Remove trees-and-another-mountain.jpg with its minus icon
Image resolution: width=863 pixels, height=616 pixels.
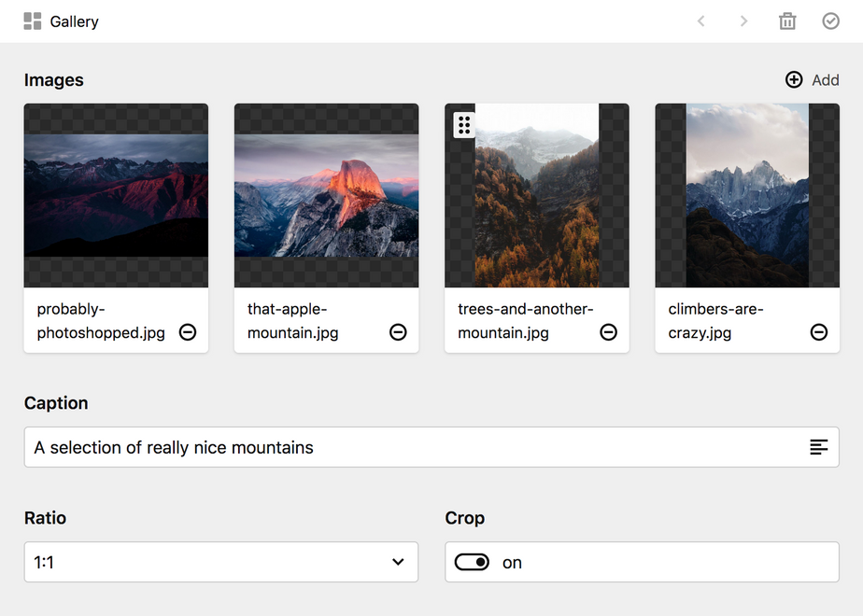[x=609, y=332]
